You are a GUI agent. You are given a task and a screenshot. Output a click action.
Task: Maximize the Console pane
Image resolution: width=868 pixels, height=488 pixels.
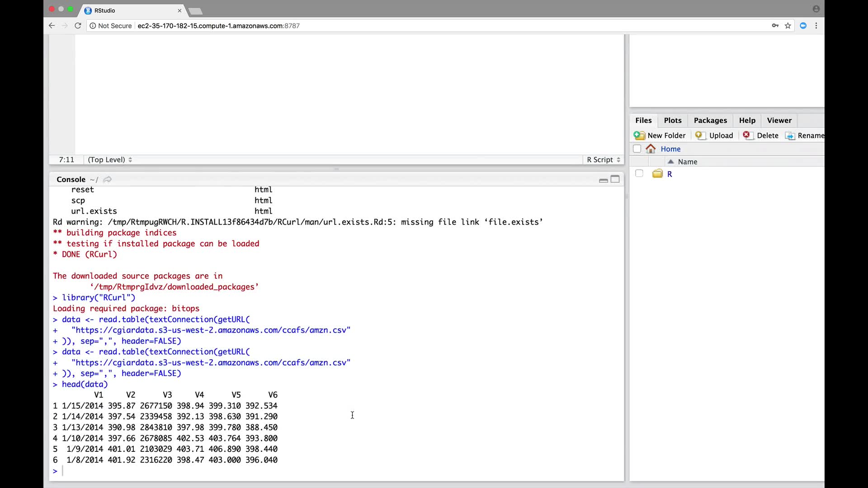615,179
